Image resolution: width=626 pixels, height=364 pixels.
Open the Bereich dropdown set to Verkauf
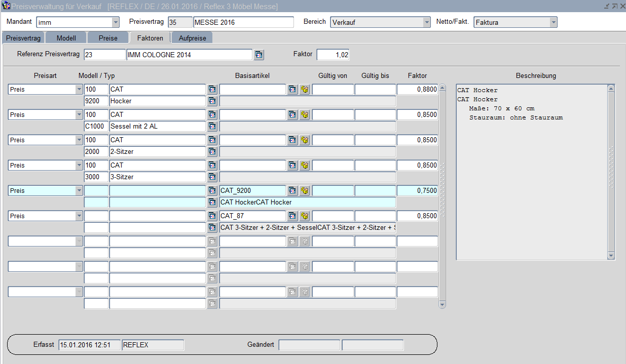[x=427, y=22]
